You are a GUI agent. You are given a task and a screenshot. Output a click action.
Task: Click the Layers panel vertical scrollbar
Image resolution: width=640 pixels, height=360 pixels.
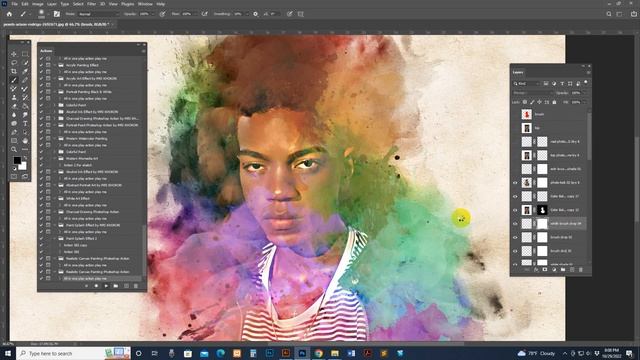589,137
